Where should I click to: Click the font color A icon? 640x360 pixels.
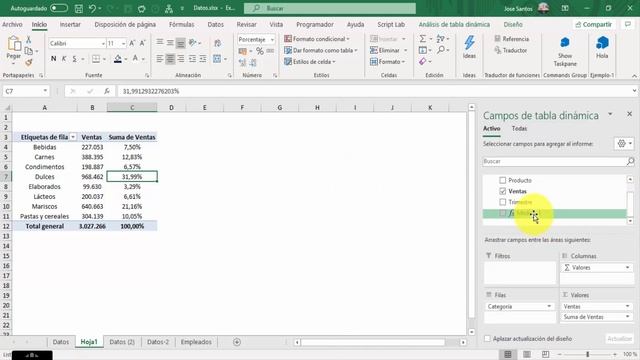pyautogui.click(x=135, y=59)
